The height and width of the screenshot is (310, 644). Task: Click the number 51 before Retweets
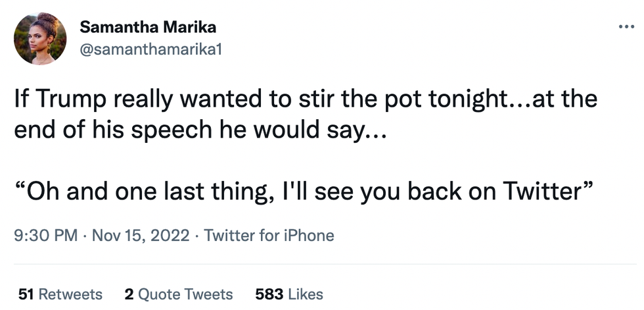tap(26, 294)
